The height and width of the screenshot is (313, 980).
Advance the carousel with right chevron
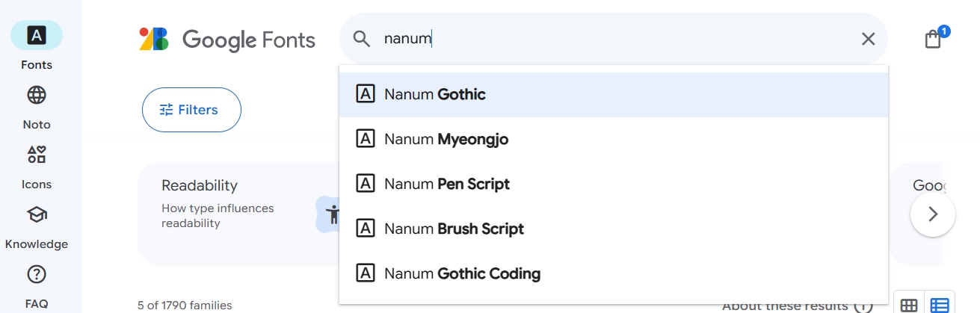tap(933, 214)
